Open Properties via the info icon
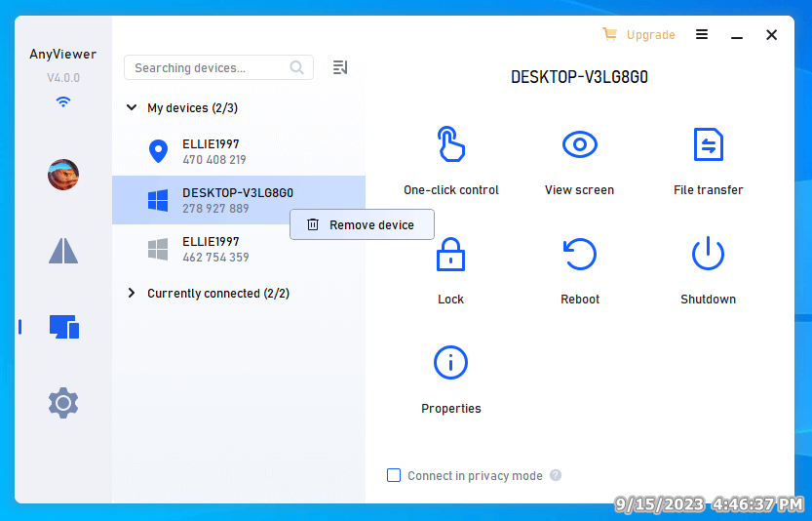Viewport: 812px width, 521px height. (x=450, y=362)
